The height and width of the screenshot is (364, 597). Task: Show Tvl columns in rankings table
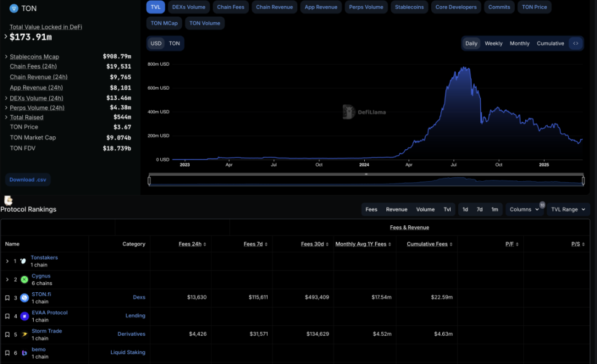pos(447,209)
